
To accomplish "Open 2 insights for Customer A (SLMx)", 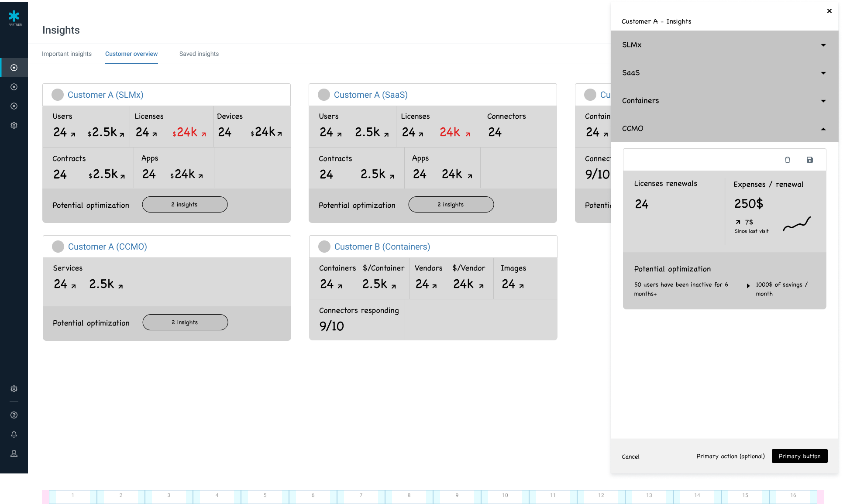I will point(185,204).
